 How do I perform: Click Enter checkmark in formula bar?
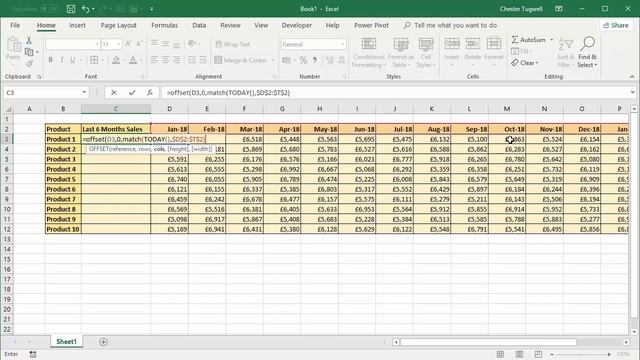coord(132,93)
